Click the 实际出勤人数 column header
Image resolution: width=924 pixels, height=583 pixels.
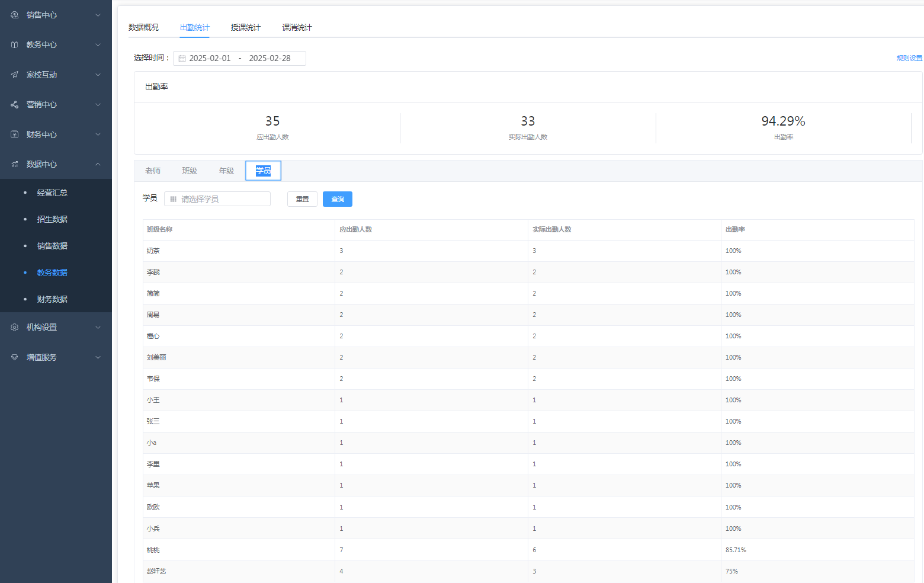click(551, 229)
